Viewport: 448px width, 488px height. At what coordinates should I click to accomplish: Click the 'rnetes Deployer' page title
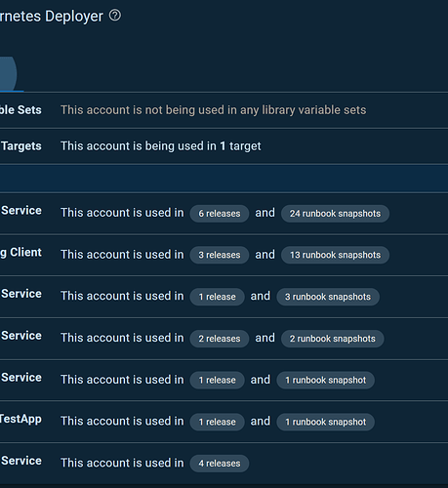tap(52, 17)
